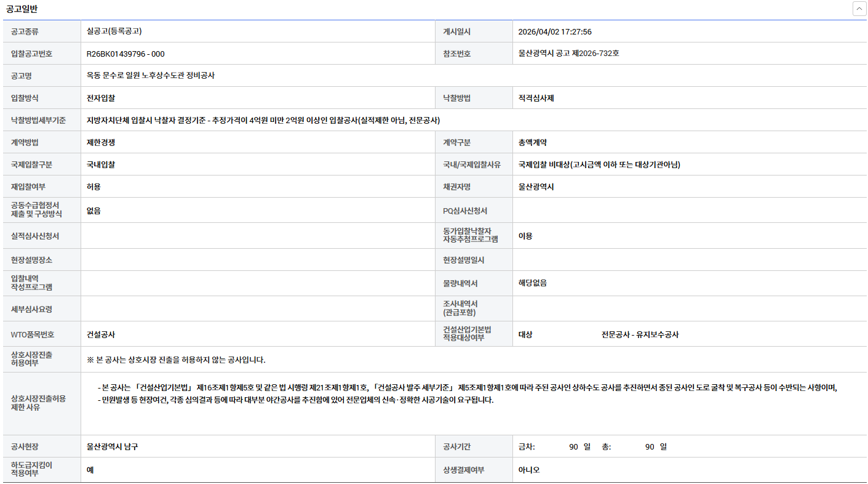868x484 pixels.
Task: Click the 적격심사제 award method value
Action: point(536,98)
